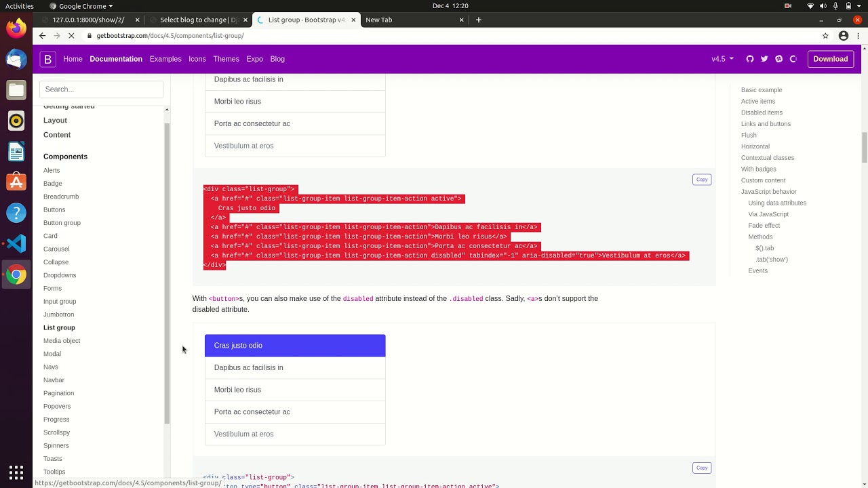Go back using the browser arrow

tap(43, 36)
